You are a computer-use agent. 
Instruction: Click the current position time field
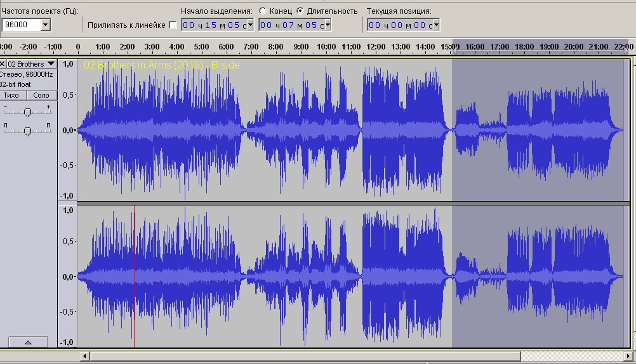pos(398,25)
